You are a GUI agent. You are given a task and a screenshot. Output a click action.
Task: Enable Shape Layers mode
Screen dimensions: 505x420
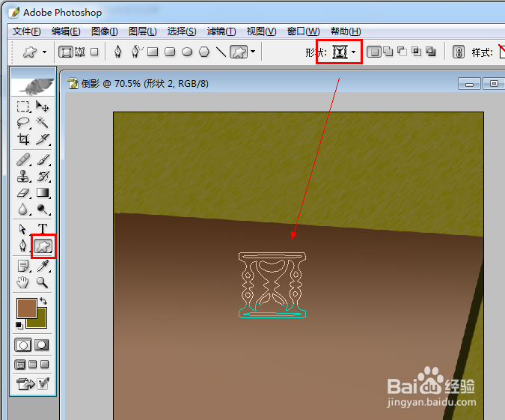(x=66, y=52)
